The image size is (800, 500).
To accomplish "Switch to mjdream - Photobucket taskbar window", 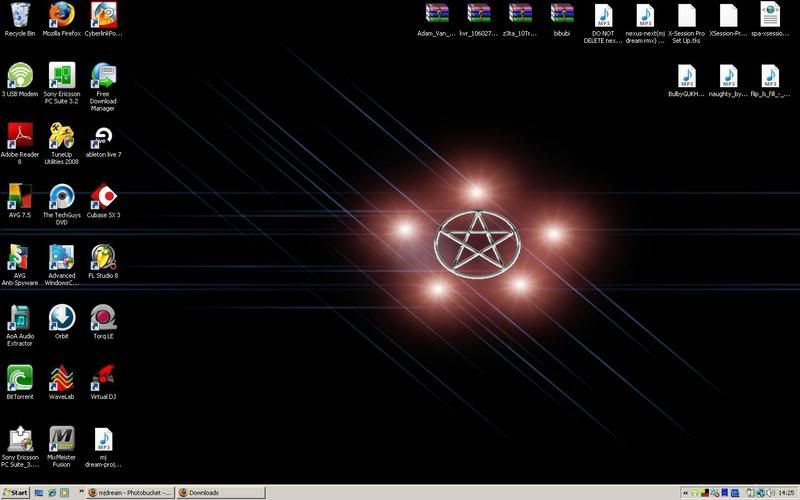I will tap(130, 492).
